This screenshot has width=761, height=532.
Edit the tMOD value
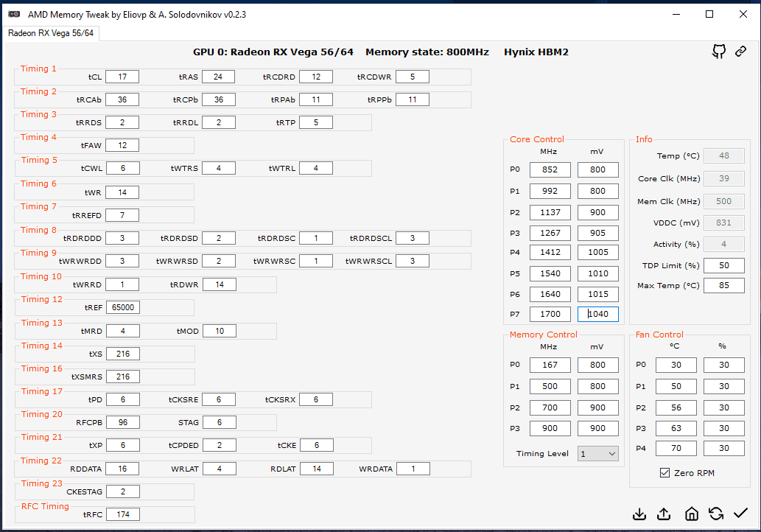[x=220, y=331]
